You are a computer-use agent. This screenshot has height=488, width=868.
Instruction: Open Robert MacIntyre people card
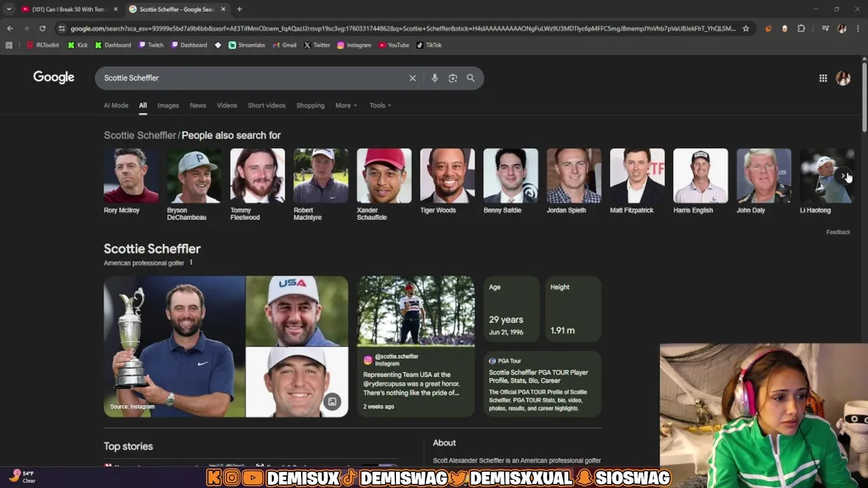[x=321, y=184]
